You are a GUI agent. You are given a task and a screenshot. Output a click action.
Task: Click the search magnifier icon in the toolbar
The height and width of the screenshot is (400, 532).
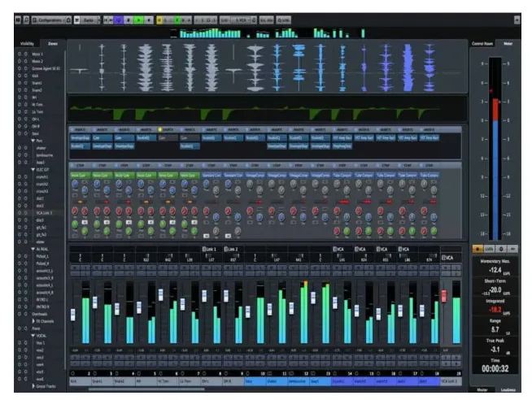[x=28, y=17]
